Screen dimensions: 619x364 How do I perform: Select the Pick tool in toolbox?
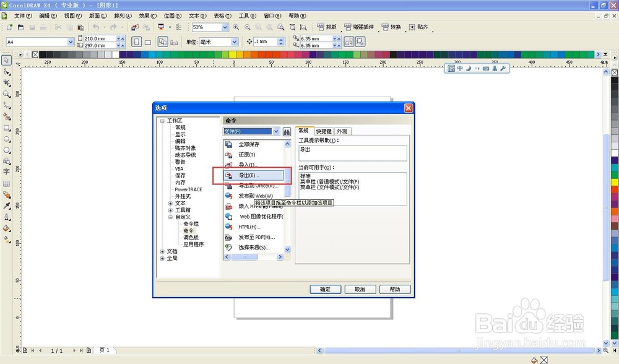[x=7, y=61]
